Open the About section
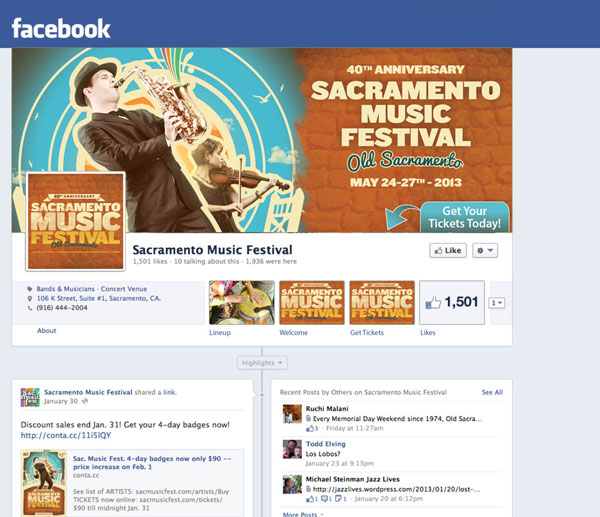 click(x=46, y=331)
